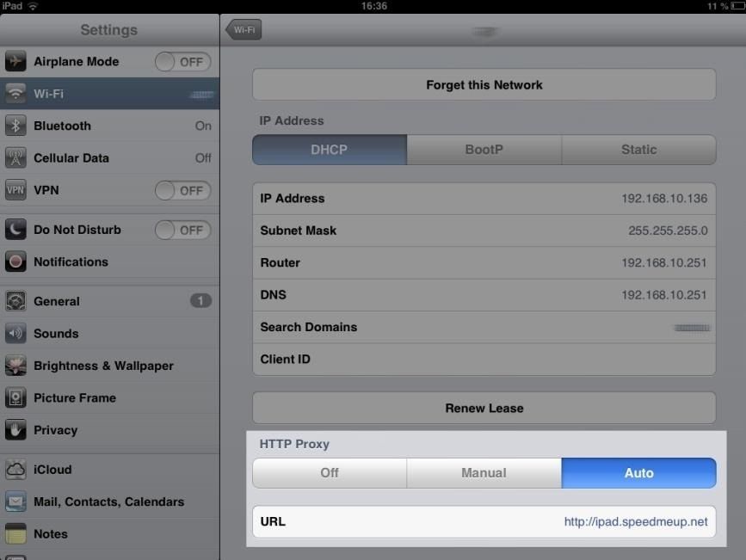
Task: Select BootP addressing mode
Action: pyautogui.click(x=484, y=149)
